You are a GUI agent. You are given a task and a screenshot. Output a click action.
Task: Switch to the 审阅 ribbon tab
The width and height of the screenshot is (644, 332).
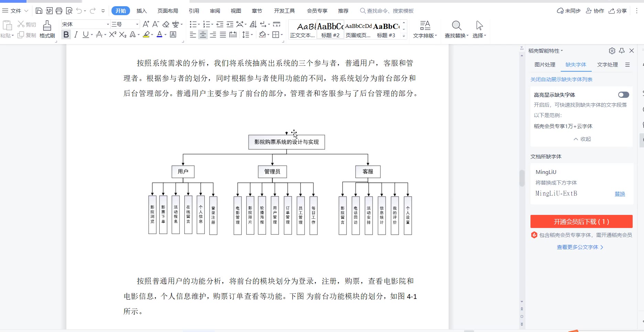(x=215, y=11)
